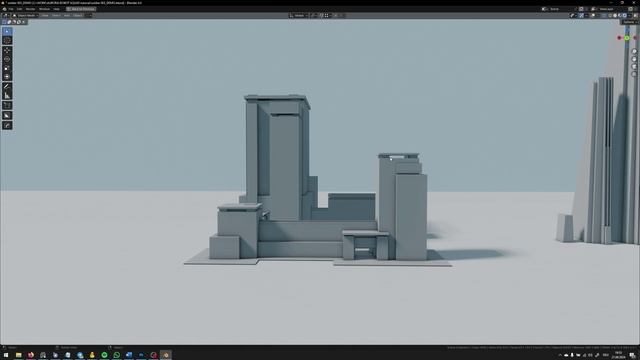Click the green Y axis gizmo ball
Screen dimensions: 640x360
627,38
